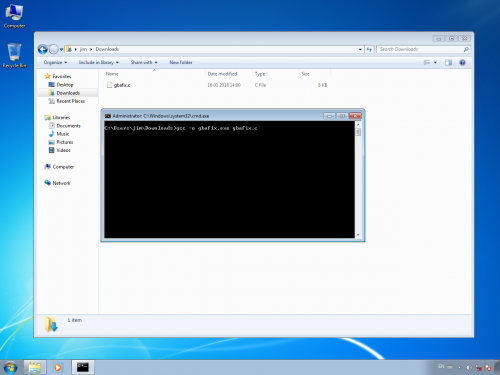Open the Organize menu
The height and width of the screenshot is (375, 500).
tap(55, 62)
